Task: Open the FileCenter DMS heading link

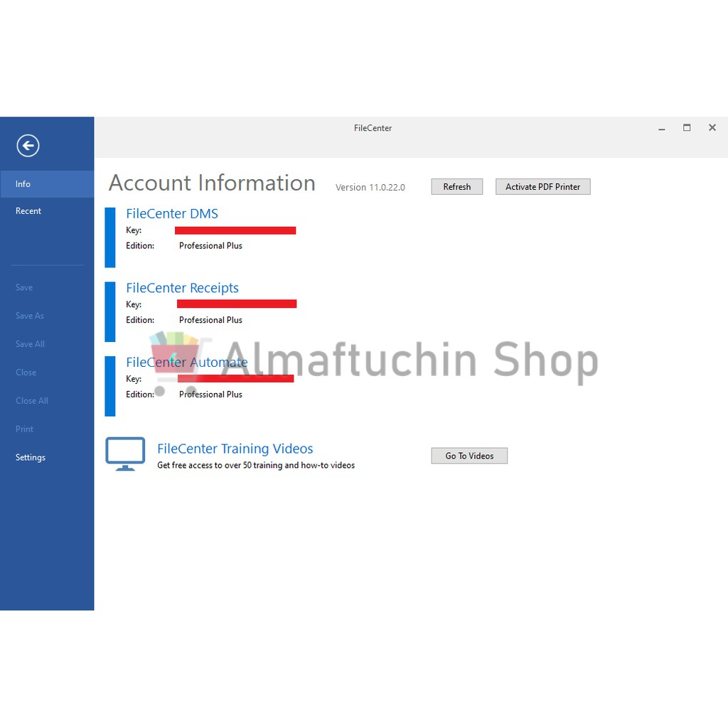Action: tap(172, 213)
